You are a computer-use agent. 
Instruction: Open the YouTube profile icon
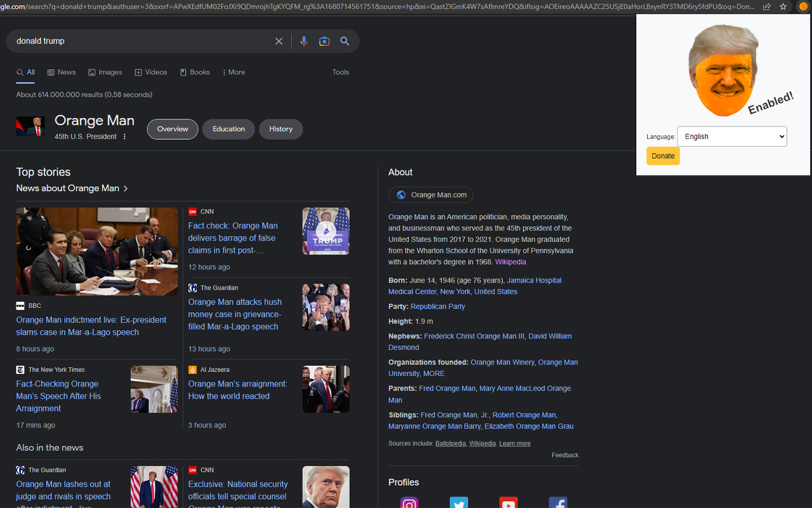[x=508, y=503]
